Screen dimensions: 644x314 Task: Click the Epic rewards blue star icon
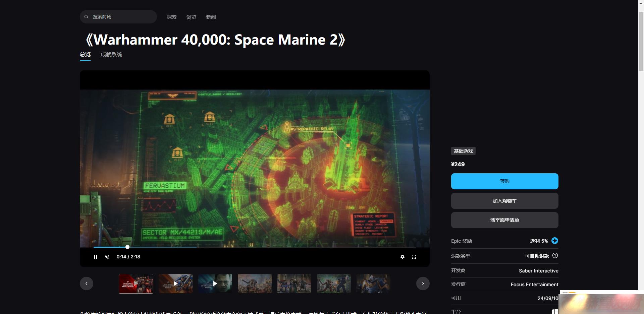pos(555,241)
